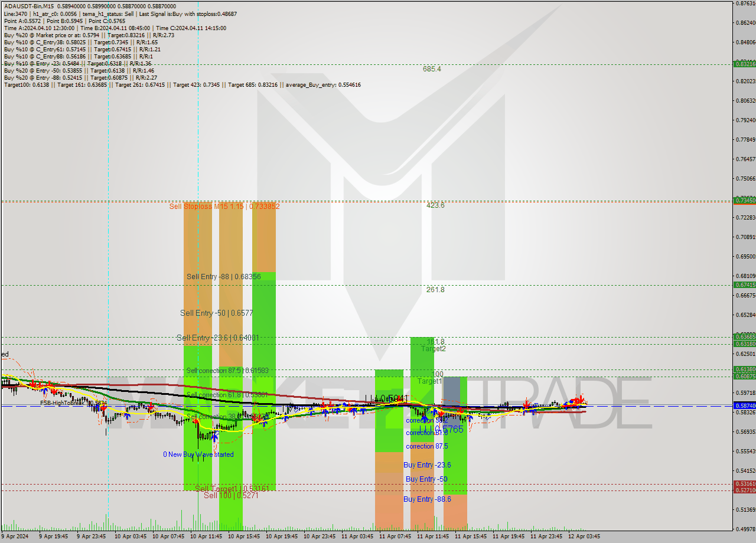
Task: Click the '12 Apr 03:45' time axis label
Action: coord(584,537)
